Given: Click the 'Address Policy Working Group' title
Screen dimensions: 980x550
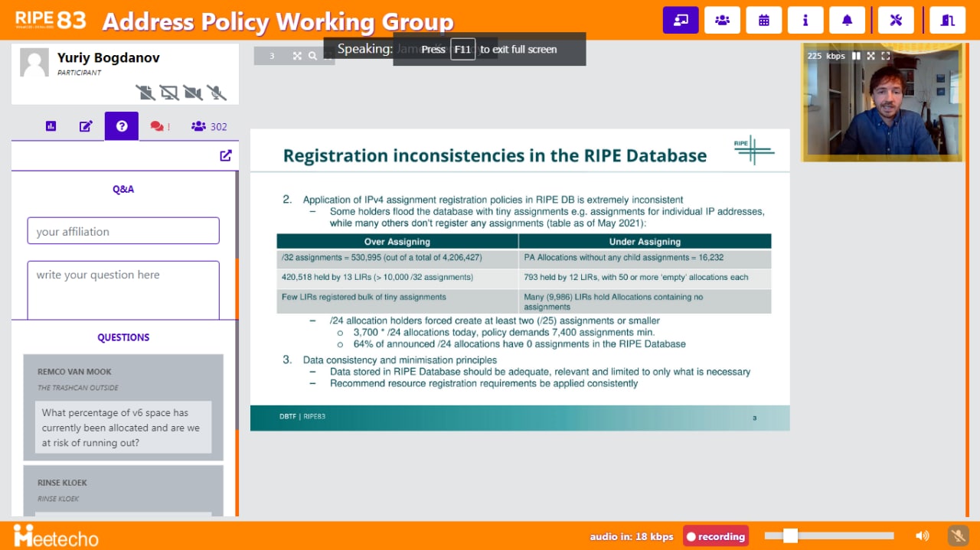Looking at the screenshot, I should (278, 21).
